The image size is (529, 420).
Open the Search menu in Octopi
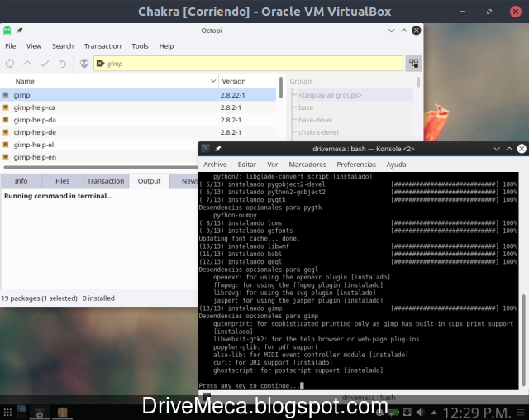[x=63, y=46]
